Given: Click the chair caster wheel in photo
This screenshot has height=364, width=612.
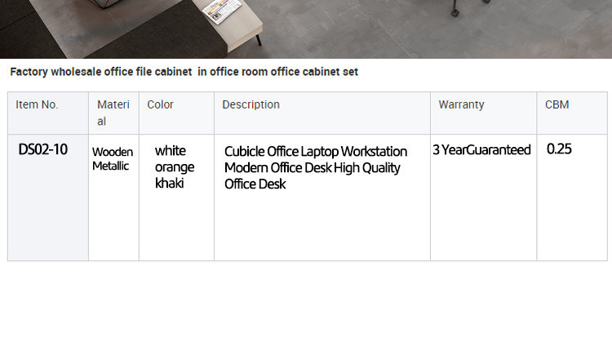Looking at the screenshot, I should click(455, 11).
